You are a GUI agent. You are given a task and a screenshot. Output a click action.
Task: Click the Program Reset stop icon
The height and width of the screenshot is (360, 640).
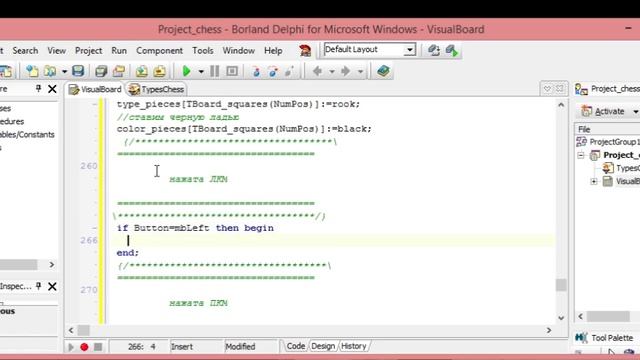pyautogui.click(x=232, y=71)
